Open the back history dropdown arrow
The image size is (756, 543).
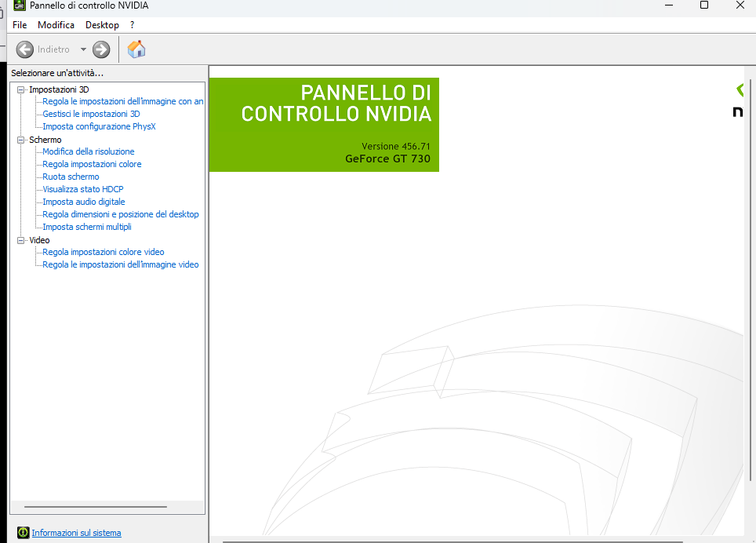[x=83, y=49]
